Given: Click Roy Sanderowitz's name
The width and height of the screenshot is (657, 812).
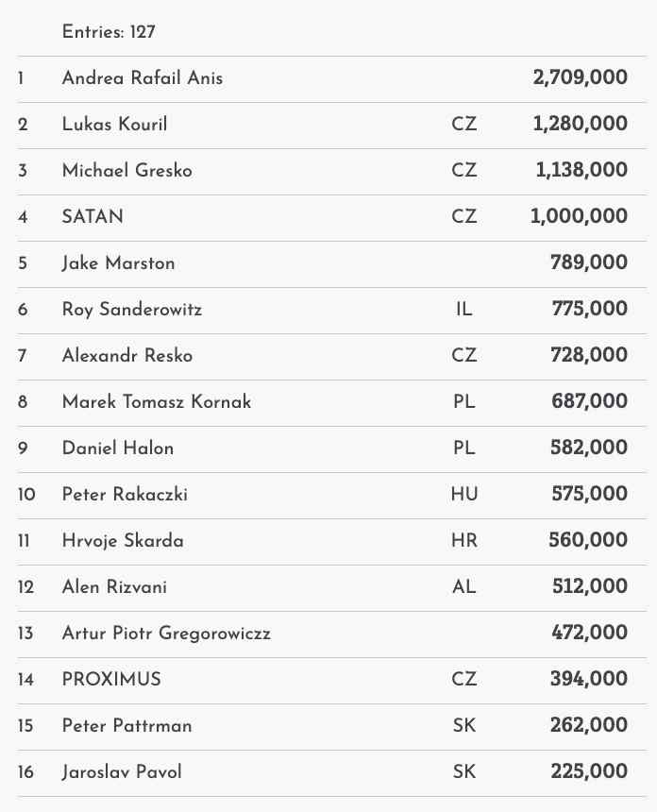Looking at the screenshot, I should point(132,310).
